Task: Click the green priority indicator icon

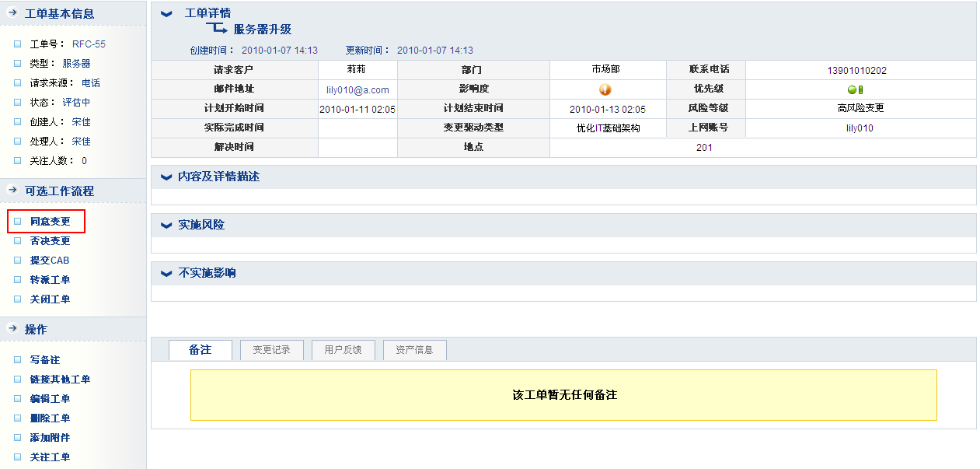Action: [856, 89]
